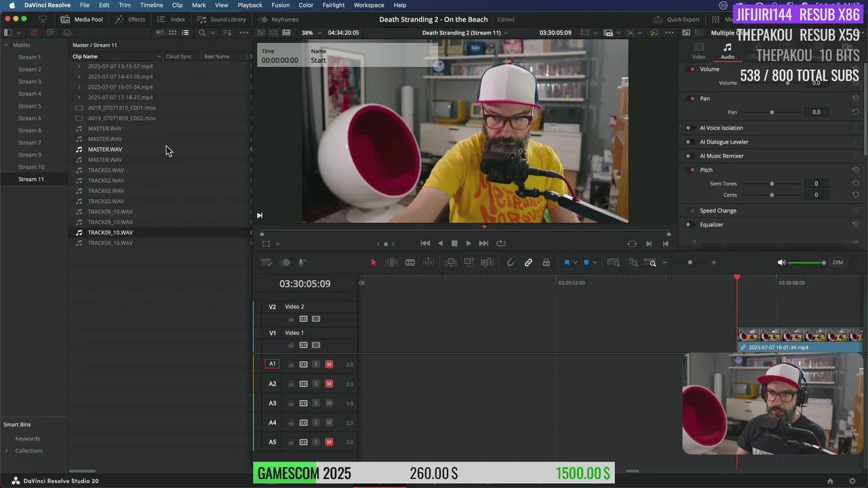868x488 pixels.
Task: Adjust the Pan slider in Inspector
Action: [772, 112]
